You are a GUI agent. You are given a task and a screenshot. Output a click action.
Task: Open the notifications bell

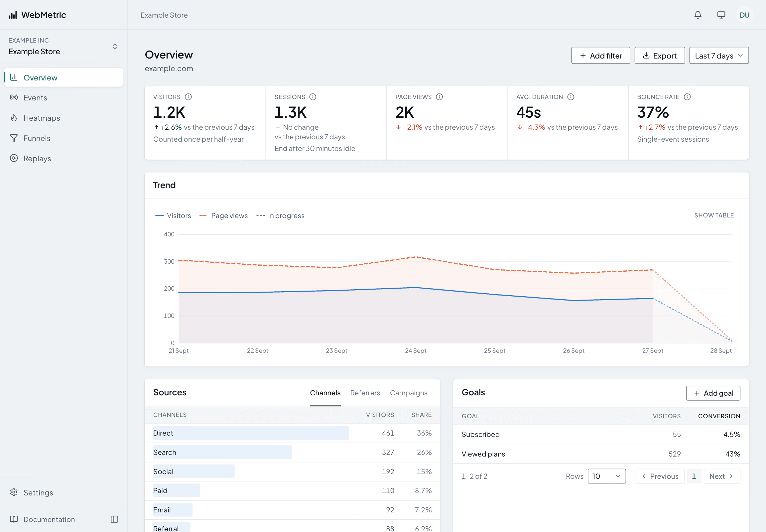[698, 15]
